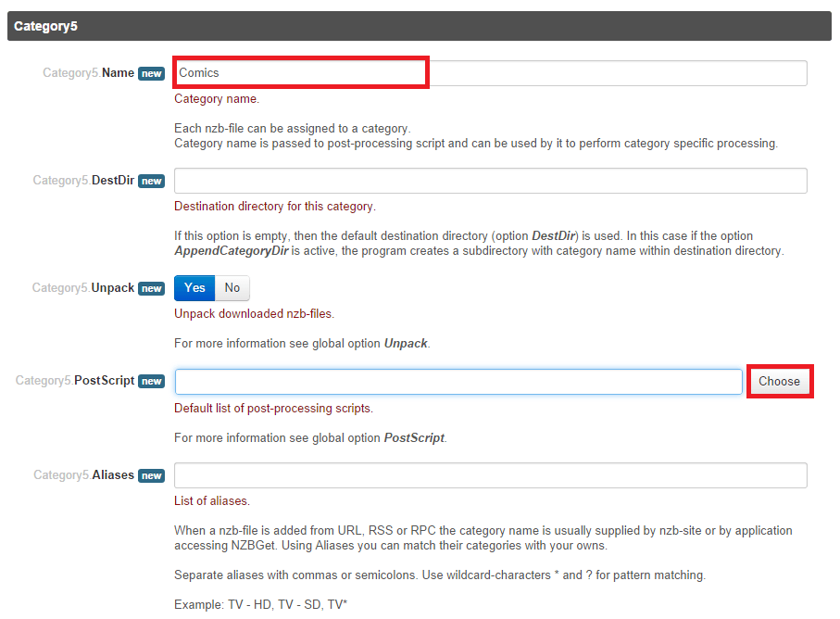Follow the AppendCategoryDir option reference
This screenshot has height=619, width=840.
pos(230,251)
